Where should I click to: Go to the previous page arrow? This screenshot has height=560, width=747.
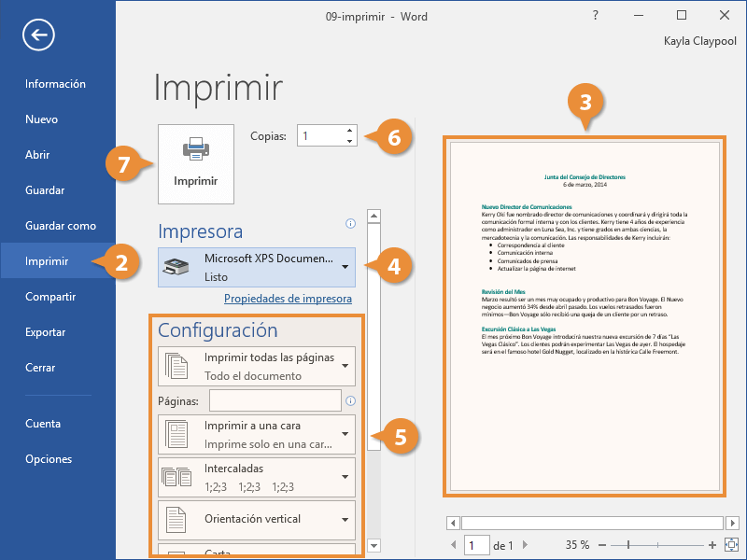coord(454,544)
